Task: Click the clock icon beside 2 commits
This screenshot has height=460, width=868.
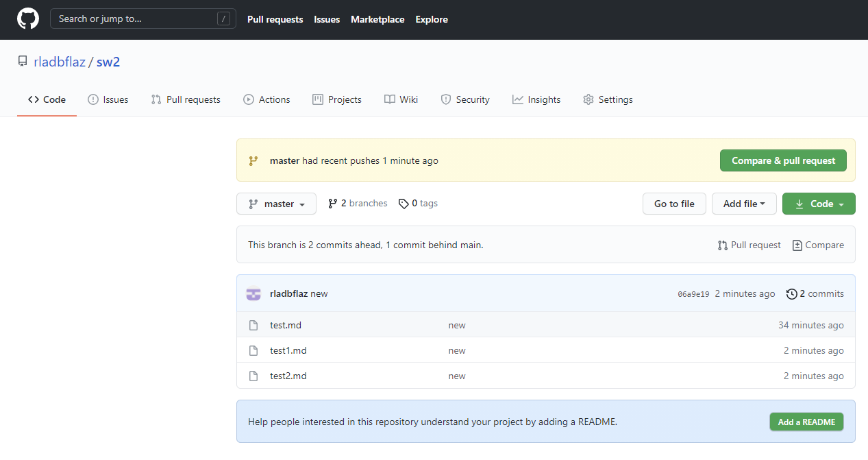Action: click(793, 293)
